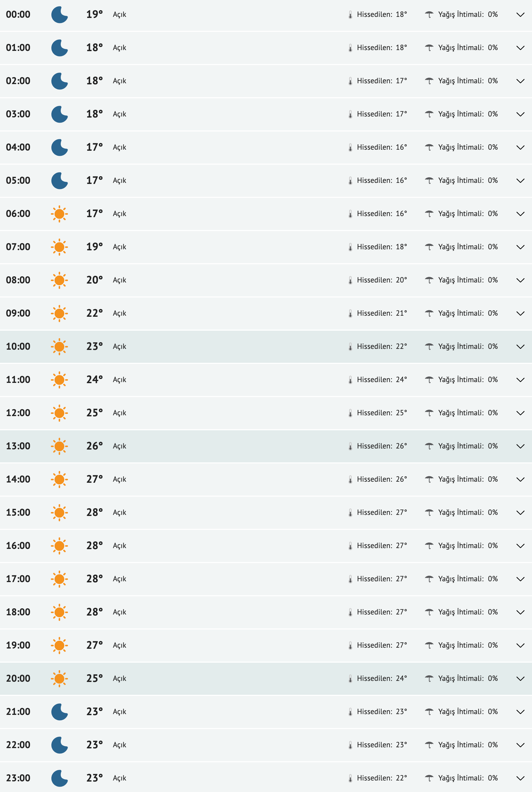
Task: Expand the 07:00 forecast row arrow
Action: tap(520, 247)
